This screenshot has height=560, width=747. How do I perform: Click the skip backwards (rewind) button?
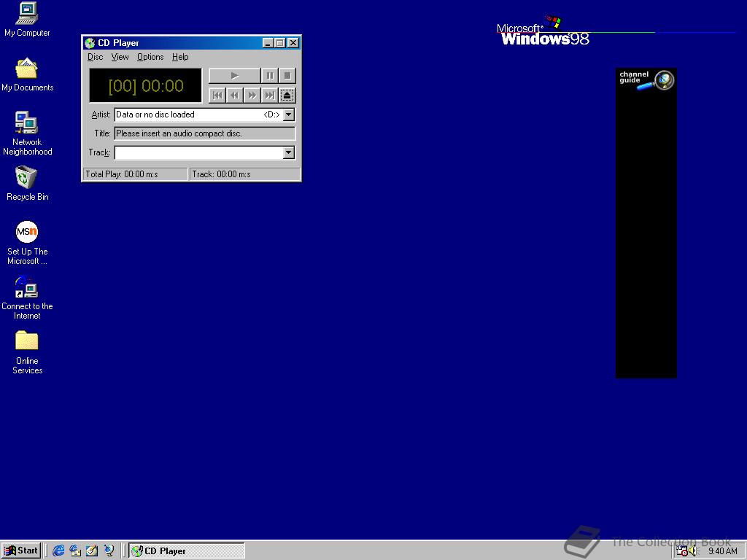click(x=234, y=96)
